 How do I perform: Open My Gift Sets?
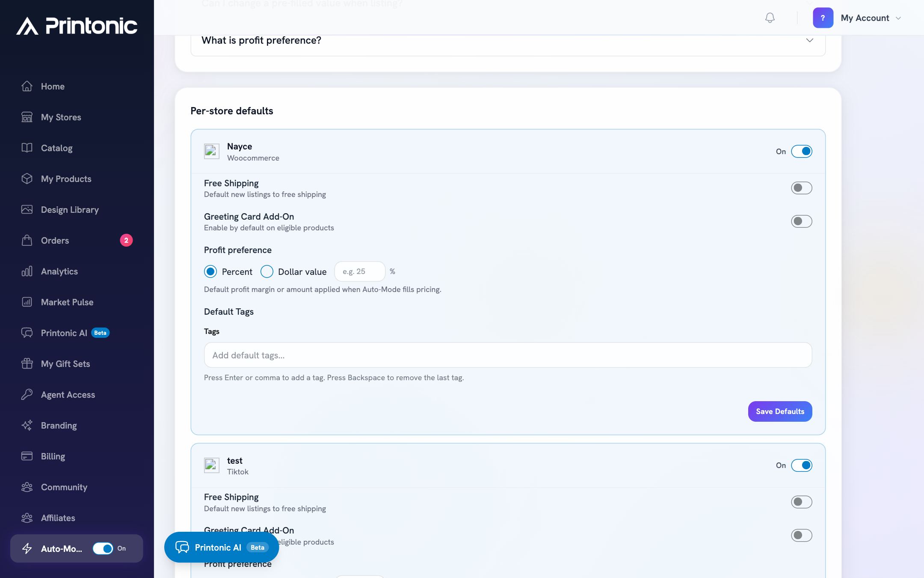point(77,363)
